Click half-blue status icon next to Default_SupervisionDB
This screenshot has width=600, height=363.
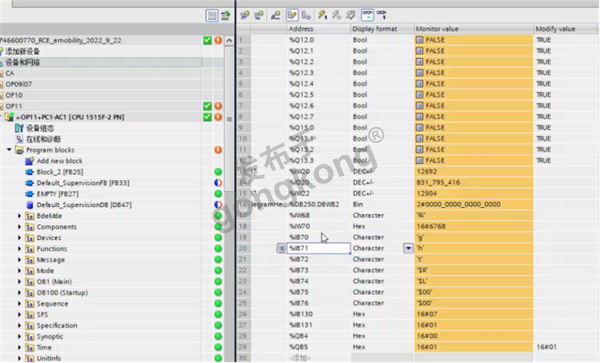coord(218,205)
